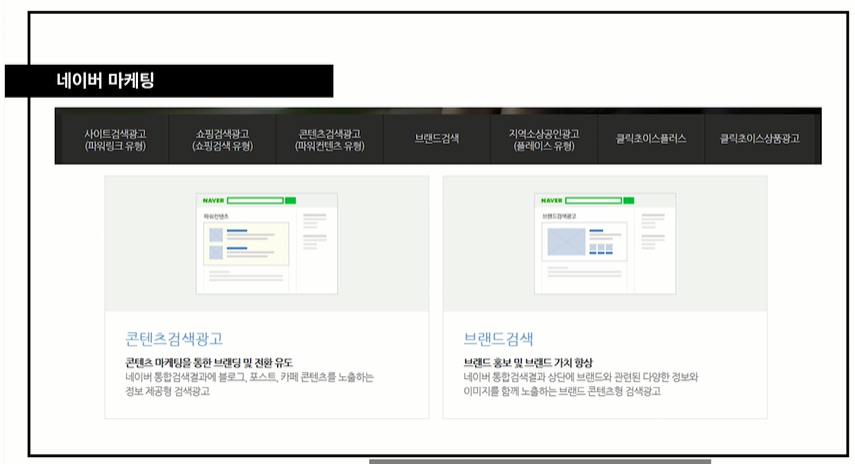Screen dimensions: 855x464
Task: Click the NAVER logo in the 콘텐츠검색광고 preview
Action: pos(213,201)
